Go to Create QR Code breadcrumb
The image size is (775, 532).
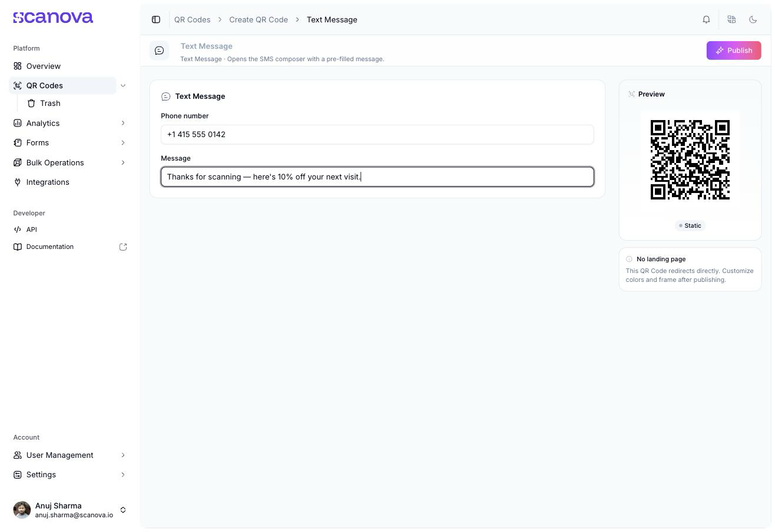[259, 19]
